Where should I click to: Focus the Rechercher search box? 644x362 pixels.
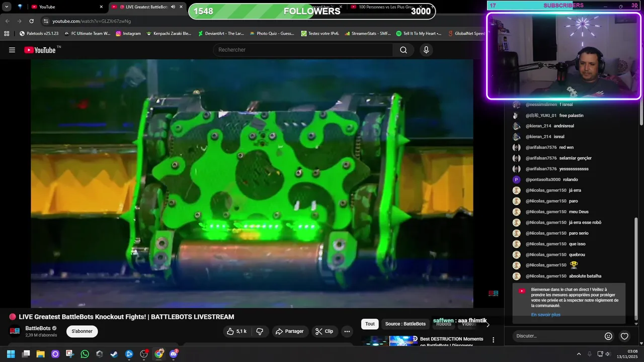click(x=303, y=50)
